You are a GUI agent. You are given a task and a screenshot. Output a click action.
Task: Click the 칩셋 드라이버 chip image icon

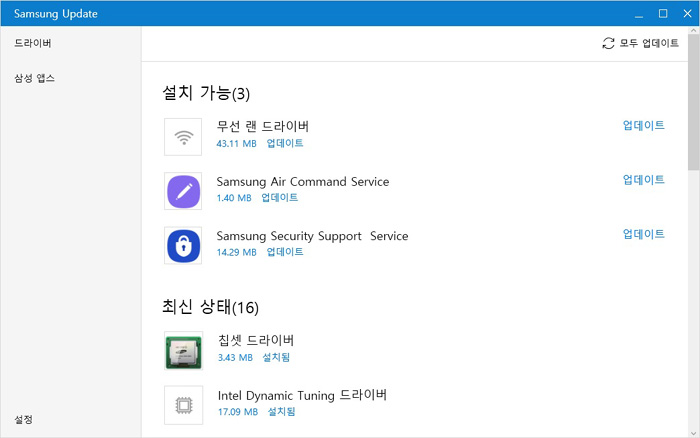(183, 350)
